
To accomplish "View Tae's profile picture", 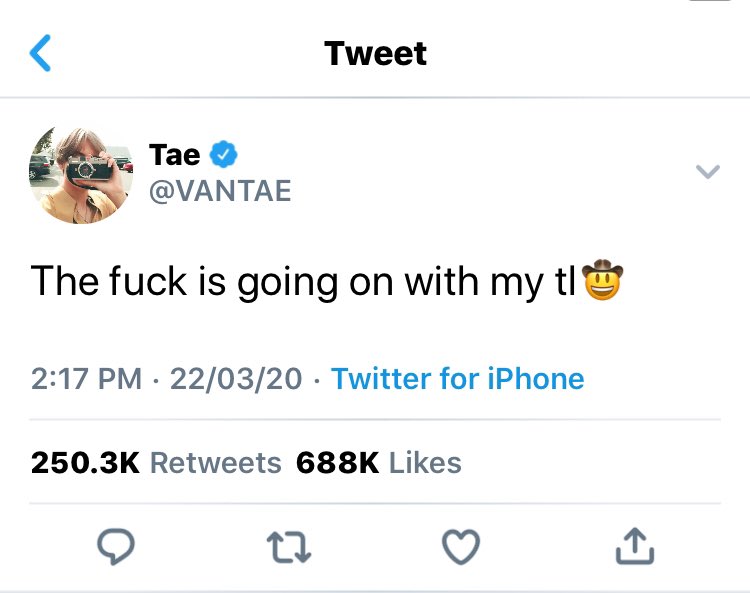I will [81, 175].
